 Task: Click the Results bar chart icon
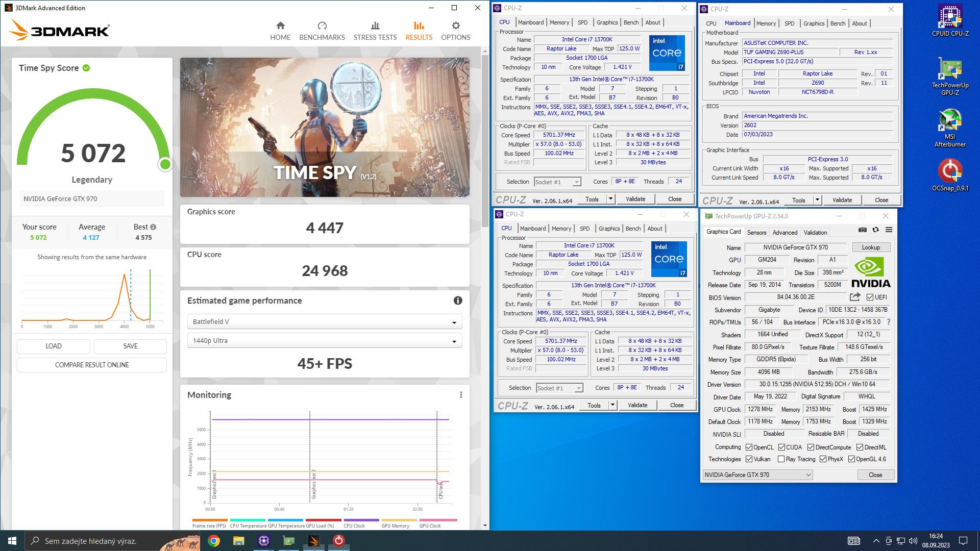[x=419, y=26]
